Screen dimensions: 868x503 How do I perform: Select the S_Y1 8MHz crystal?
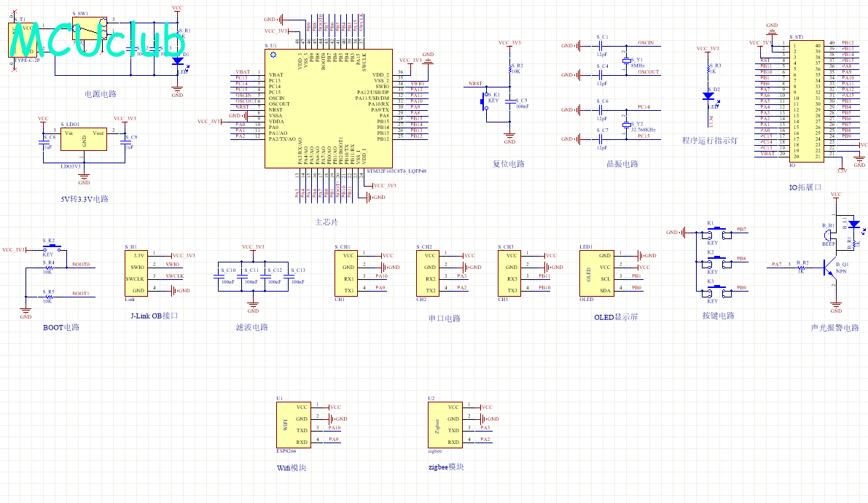point(627,61)
